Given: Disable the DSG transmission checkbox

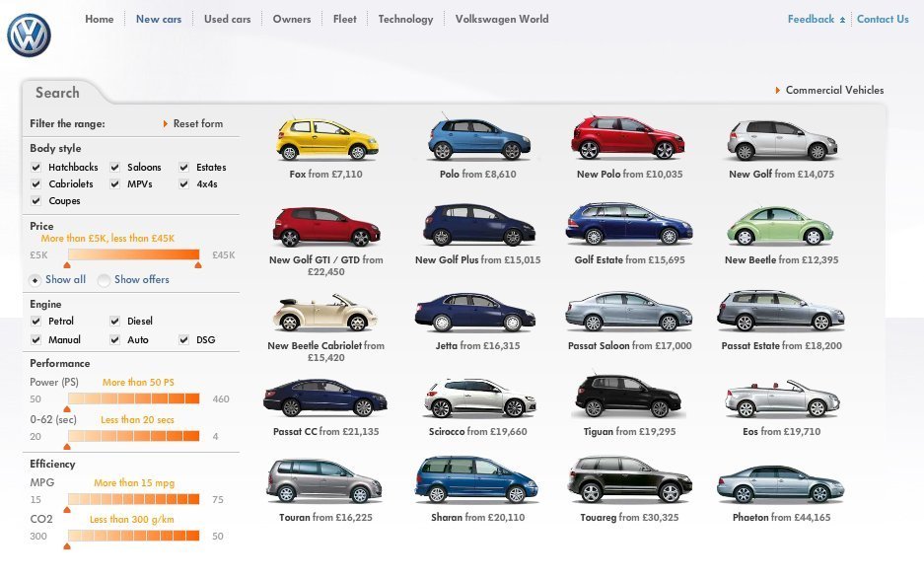Looking at the screenshot, I should (183, 339).
